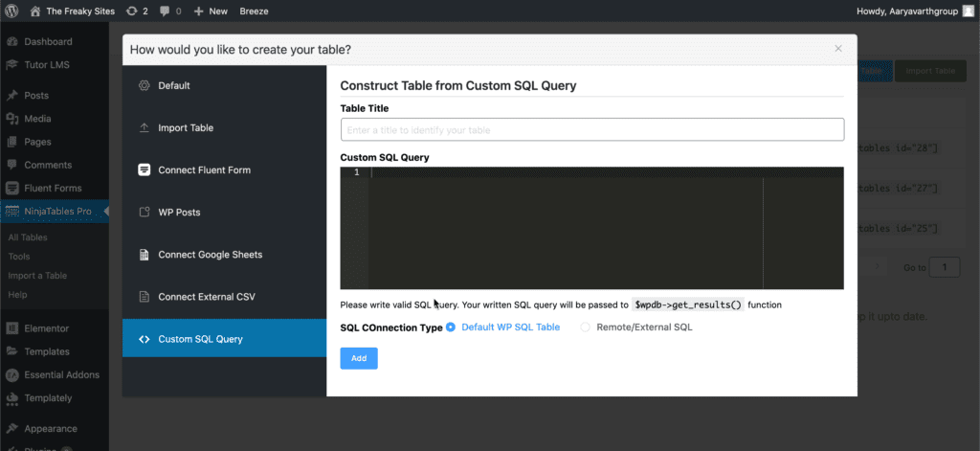This screenshot has width=980, height=451.
Task: Open Help submenu link
Action: pos(17,294)
